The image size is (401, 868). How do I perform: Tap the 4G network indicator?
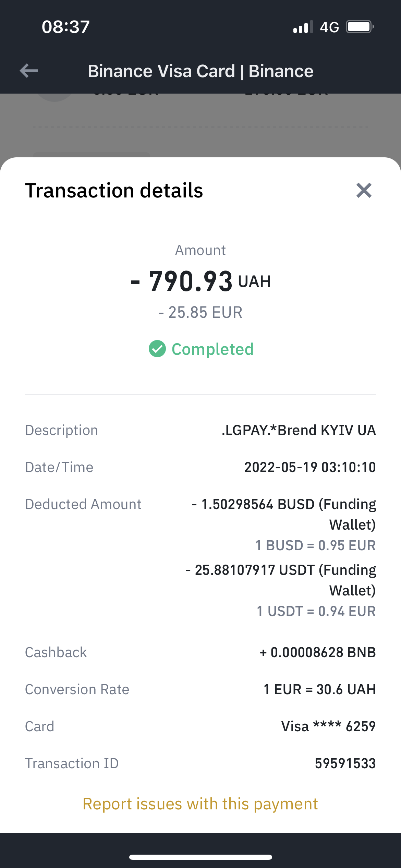[329, 27]
